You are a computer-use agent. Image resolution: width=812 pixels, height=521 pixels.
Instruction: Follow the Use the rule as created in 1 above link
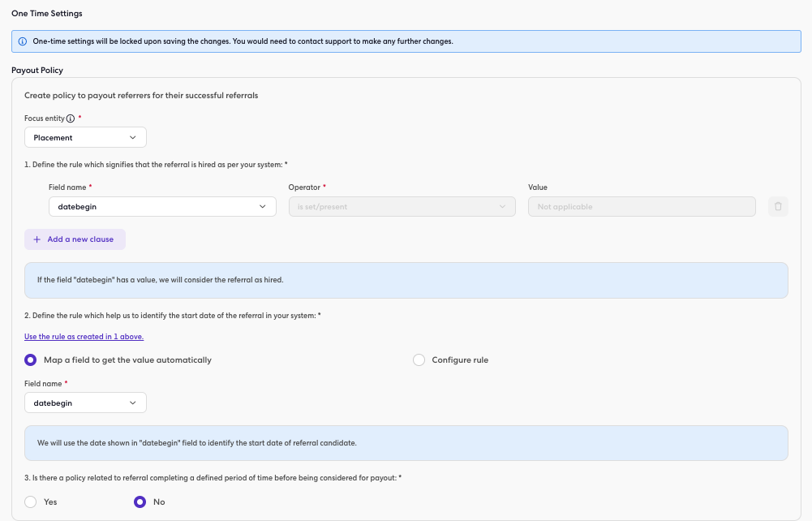(84, 337)
